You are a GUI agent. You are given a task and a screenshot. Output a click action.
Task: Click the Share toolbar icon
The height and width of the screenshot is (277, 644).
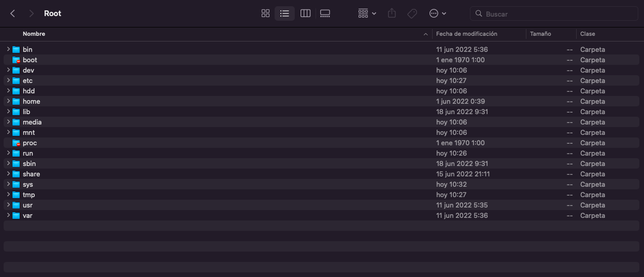392,13
